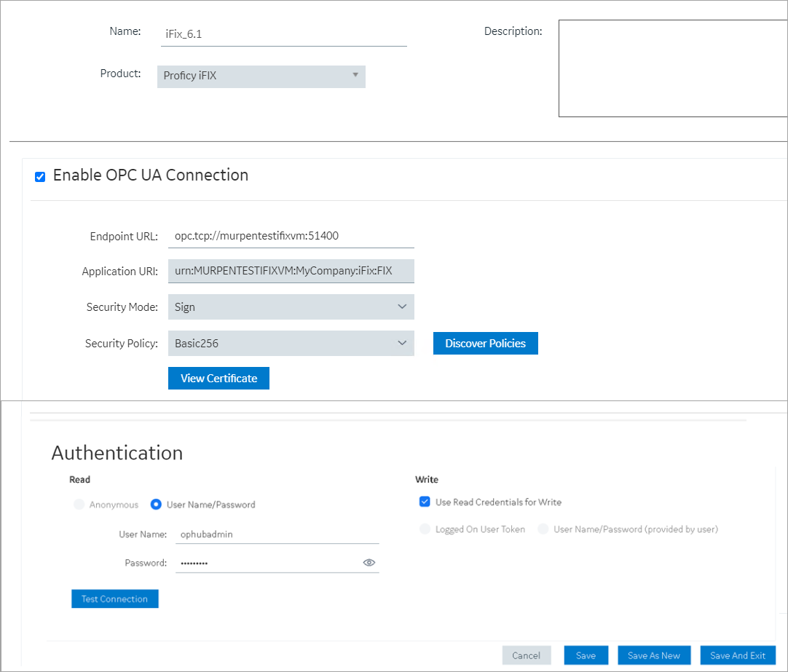This screenshot has width=788, height=672.
Task: Toggle password visibility eye icon
Action: [369, 563]
